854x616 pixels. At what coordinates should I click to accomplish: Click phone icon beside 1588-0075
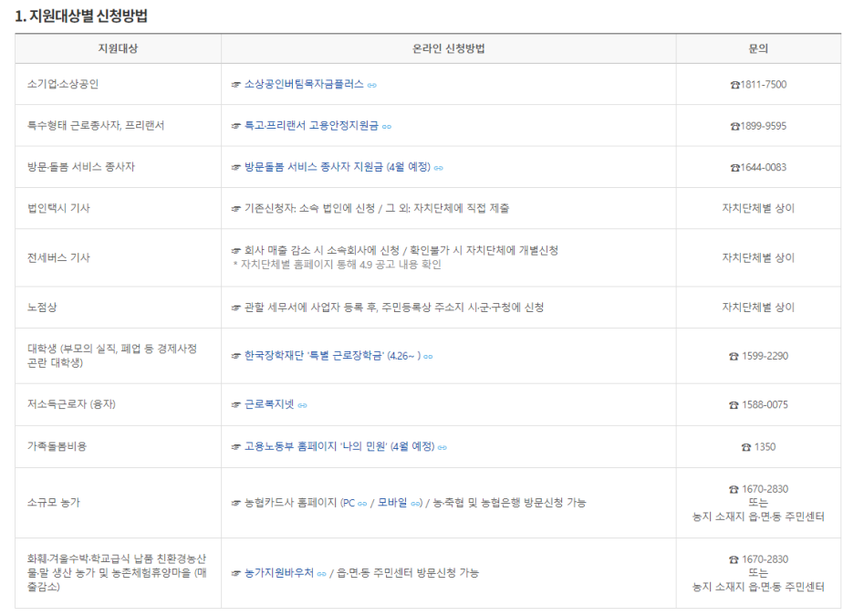[734, 404]
